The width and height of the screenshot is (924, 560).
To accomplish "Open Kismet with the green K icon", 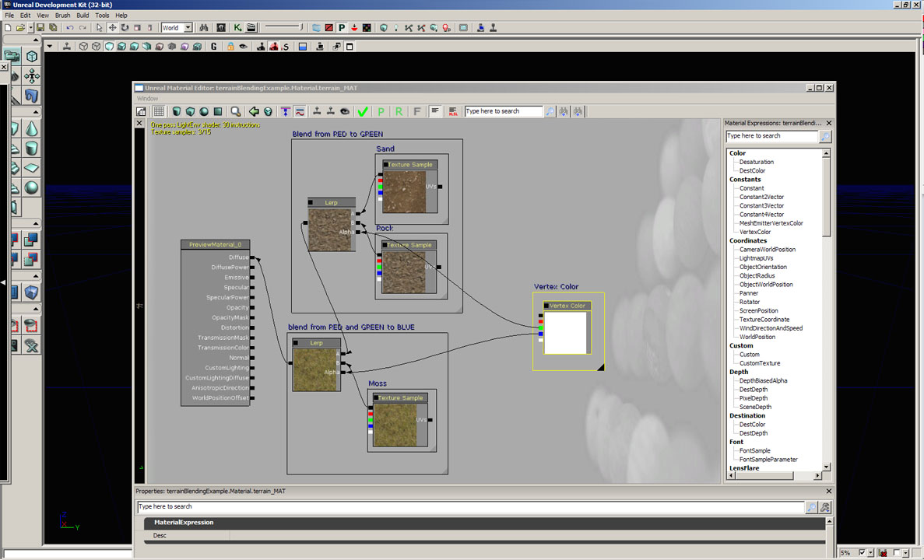I will point(237,28).
